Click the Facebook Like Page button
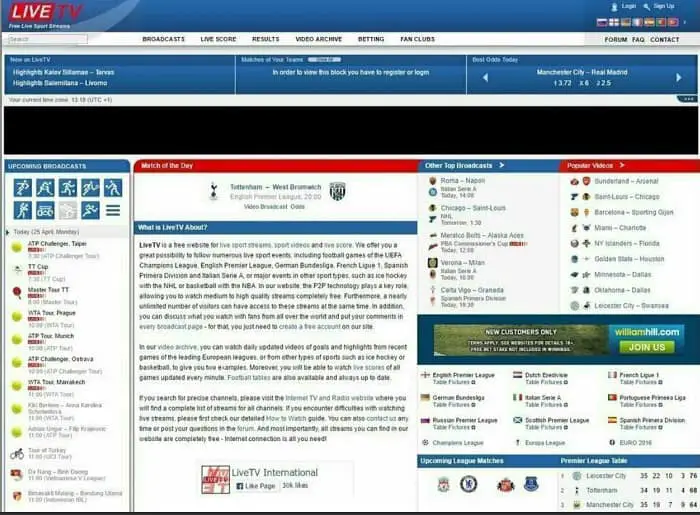This screenshot has width=700, height=515. [256, 486]
